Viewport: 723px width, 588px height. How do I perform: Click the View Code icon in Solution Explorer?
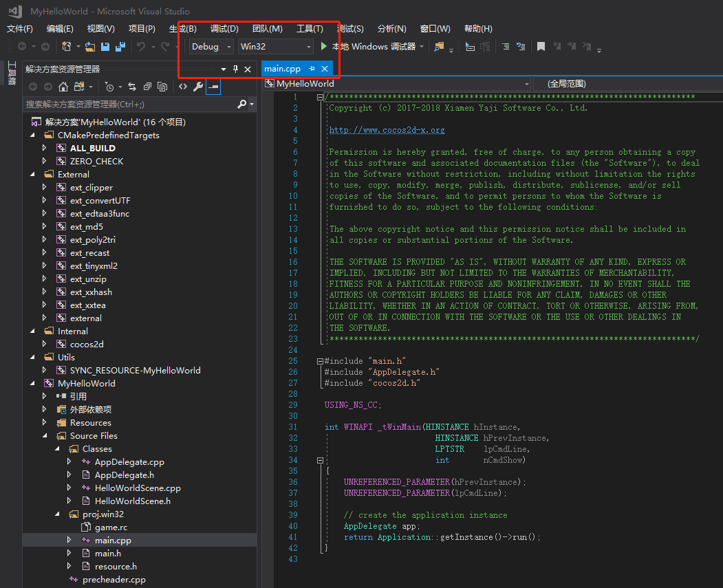coord(183,87)
